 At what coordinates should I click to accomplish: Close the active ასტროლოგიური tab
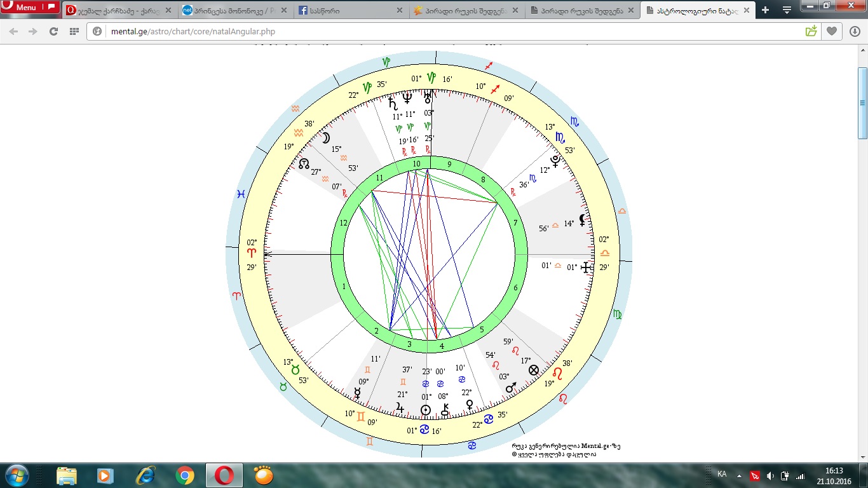[746, 10]
